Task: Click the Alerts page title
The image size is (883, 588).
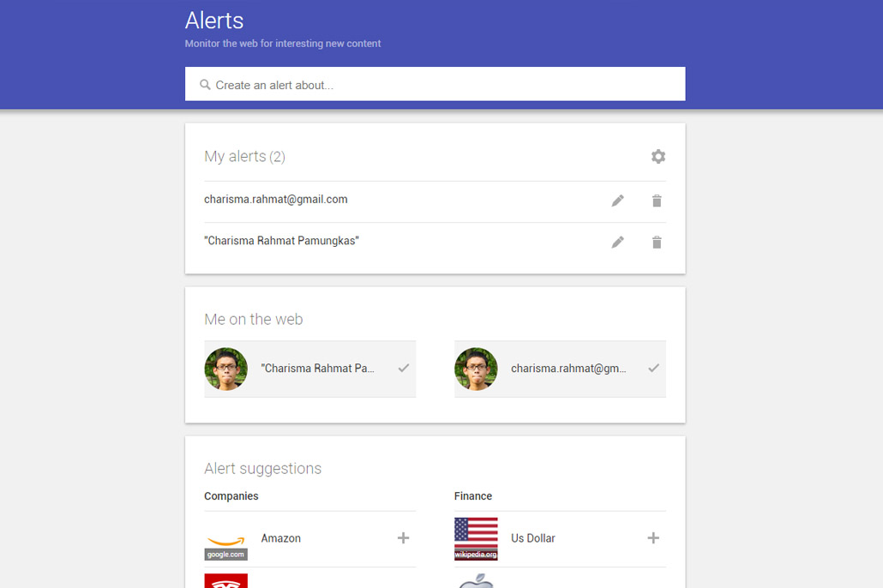Action: click(x=214, y=21)
